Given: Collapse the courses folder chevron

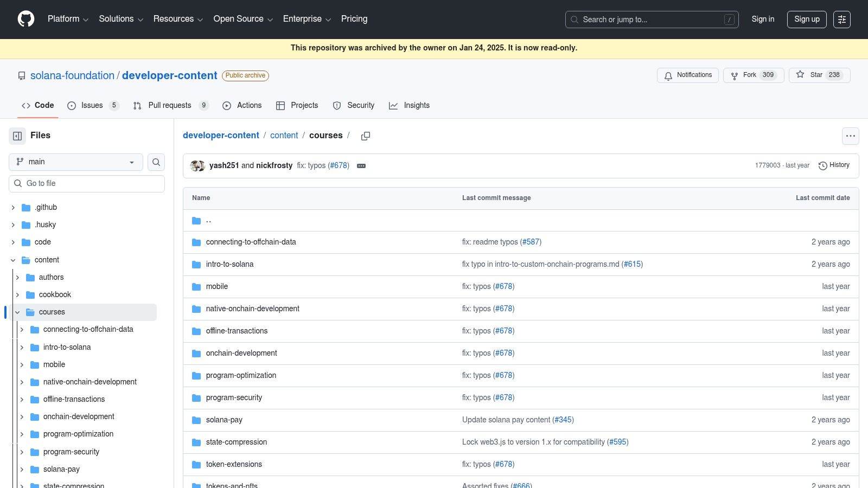Looking at the screenshot, I should [x=17, y=312].
